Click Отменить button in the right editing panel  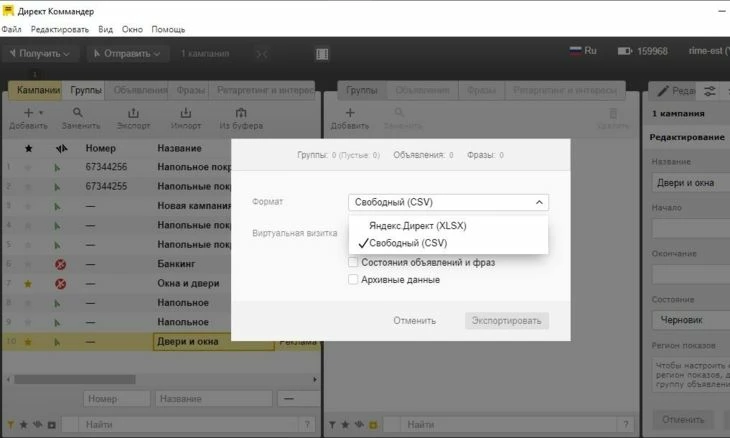point(683,419)
